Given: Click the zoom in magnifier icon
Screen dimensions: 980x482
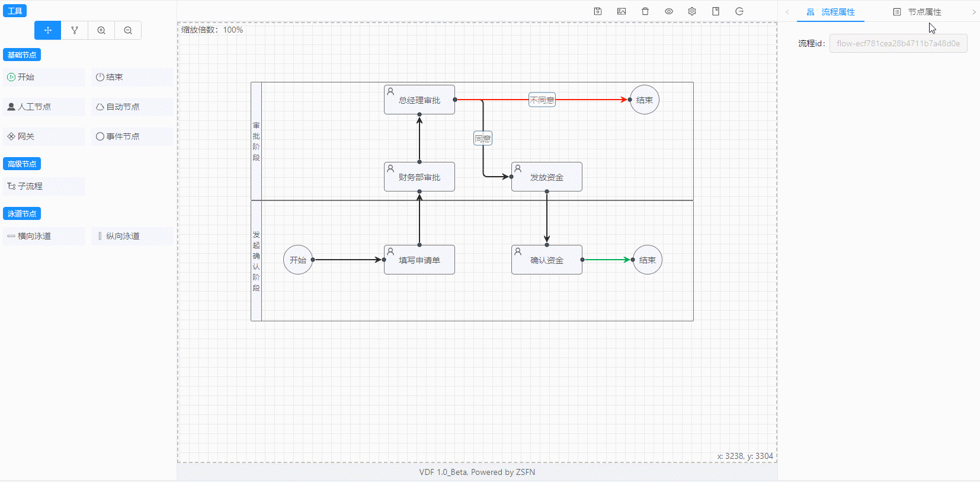Looking at the screenshot, I should [101, 30].
